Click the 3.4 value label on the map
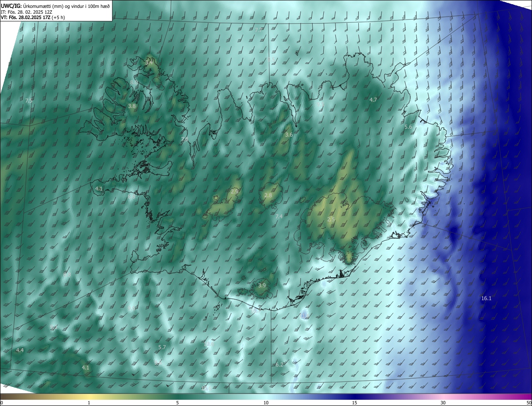The height and width of the screenshot is (406, 532). [x=148, y=62]
